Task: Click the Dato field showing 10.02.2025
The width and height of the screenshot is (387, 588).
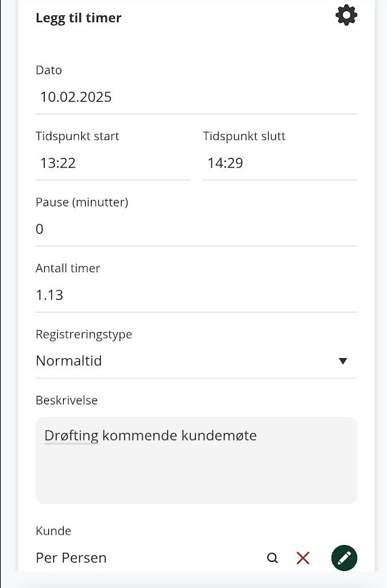Action: click(196, 97)
